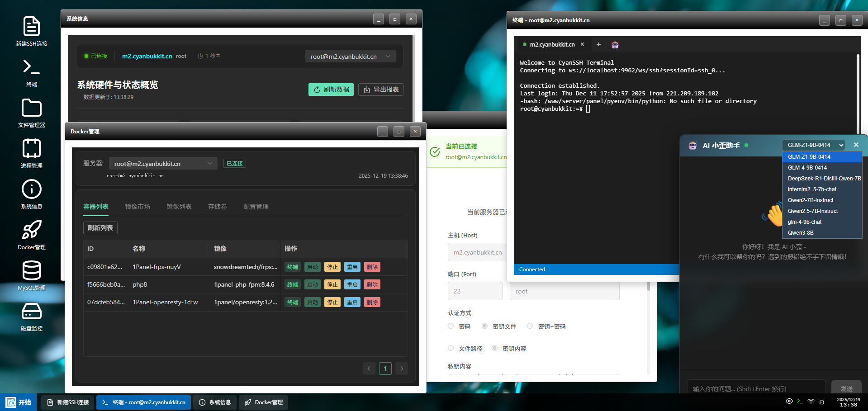Select 密钥文件 authentication radio button
The width and height of the screenshot is (868, 411).
pyautogui.click(x=484, y=326)
